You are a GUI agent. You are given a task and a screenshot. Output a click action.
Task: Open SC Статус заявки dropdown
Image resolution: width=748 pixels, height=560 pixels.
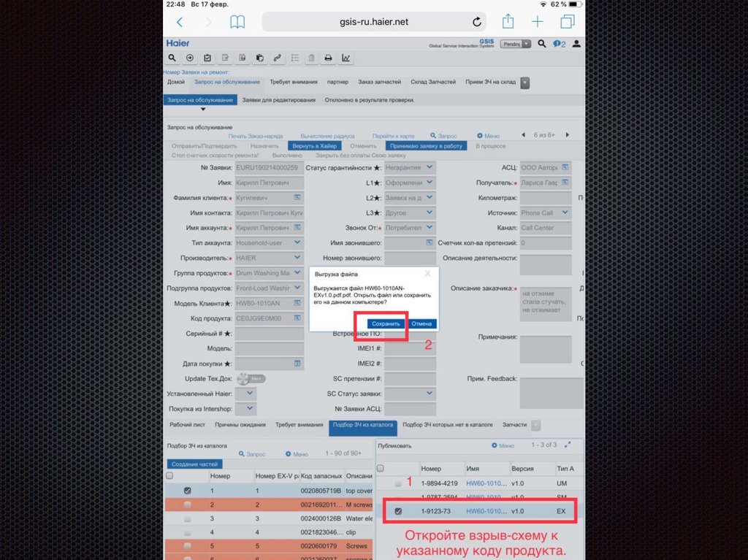430,393
